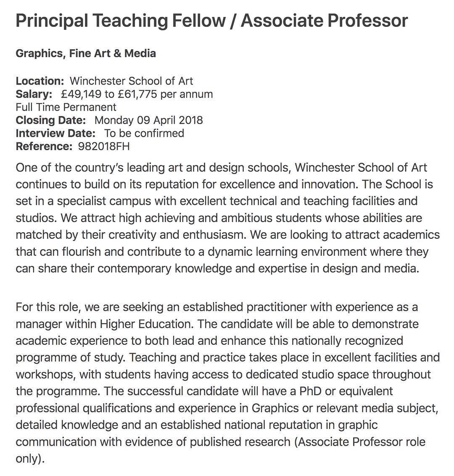Click the Full Time Permanent line
Screen dimensions: 454x476
[x=66, y=107]
